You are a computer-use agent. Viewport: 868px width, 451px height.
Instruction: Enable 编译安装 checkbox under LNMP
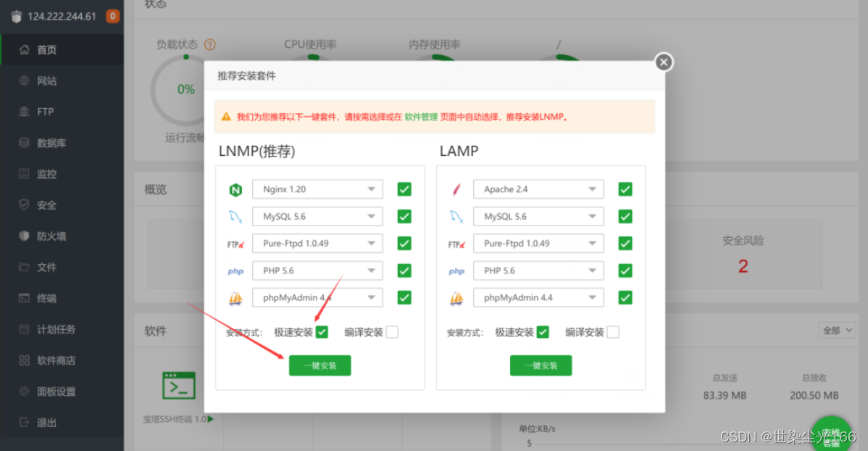click(392, 332)
